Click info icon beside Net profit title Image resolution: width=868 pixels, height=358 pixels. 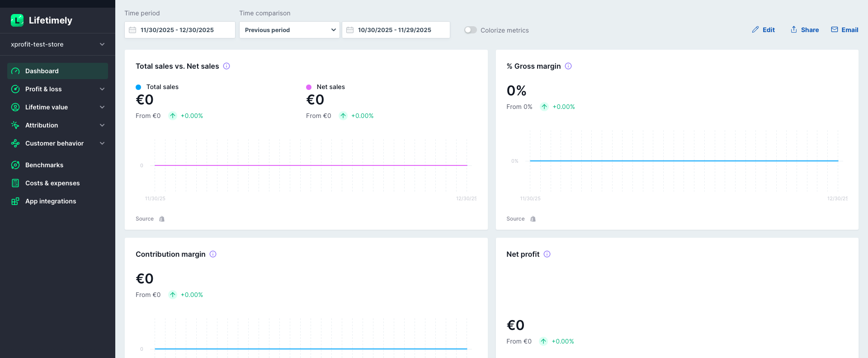click(x=547, y=254)
